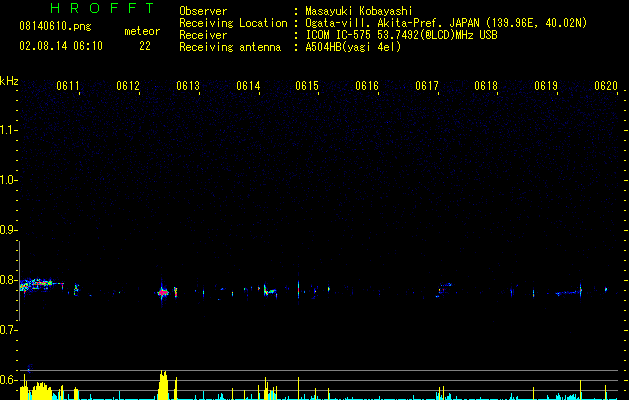Click the Observer label
Screen dimensions: 629x400
[x=203, y=11]
